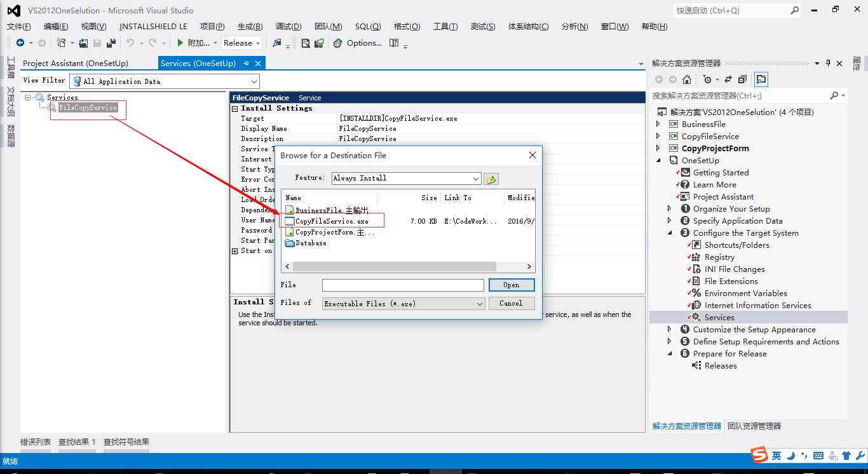
Task: Click the 工具箱 side tab
Action: click(x=11, y=67)
